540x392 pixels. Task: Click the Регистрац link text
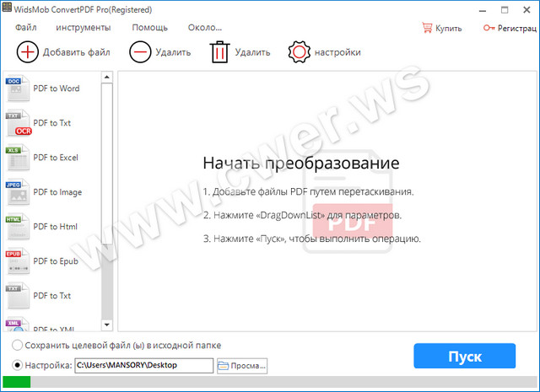517,28
